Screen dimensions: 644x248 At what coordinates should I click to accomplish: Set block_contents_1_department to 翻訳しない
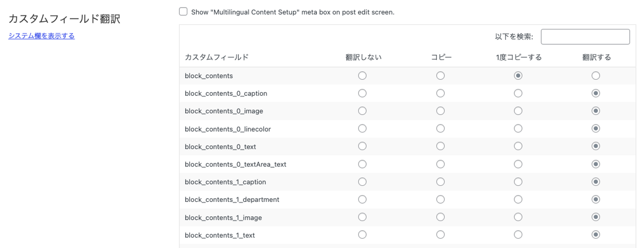(x=362, y=199)
